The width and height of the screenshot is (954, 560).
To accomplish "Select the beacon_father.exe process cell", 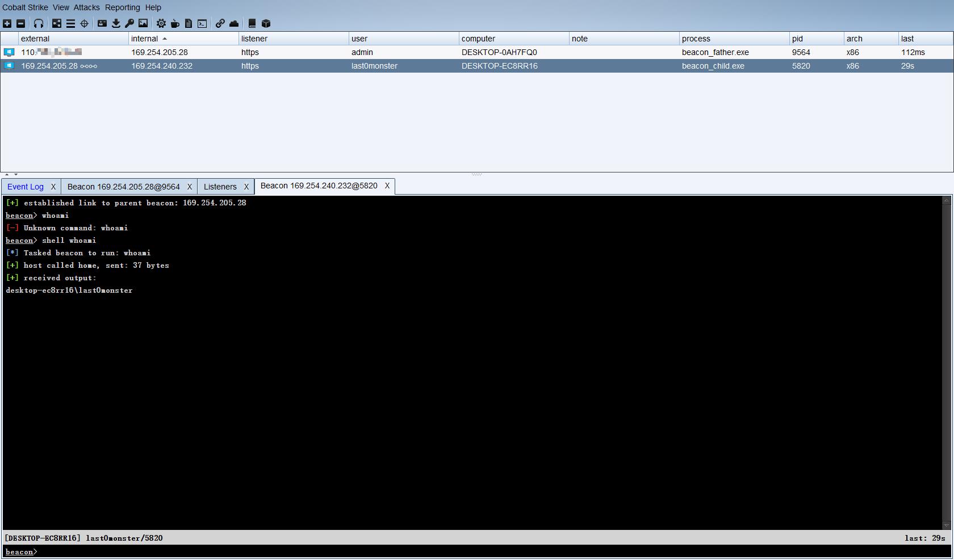I will pyautogui.click(x=735, y=52).
